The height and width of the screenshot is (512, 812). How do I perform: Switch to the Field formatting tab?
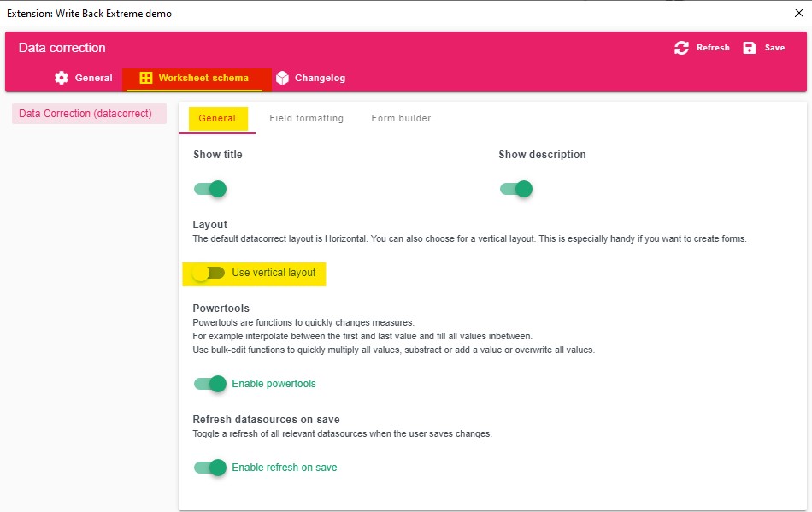click(x=306, y=118)
